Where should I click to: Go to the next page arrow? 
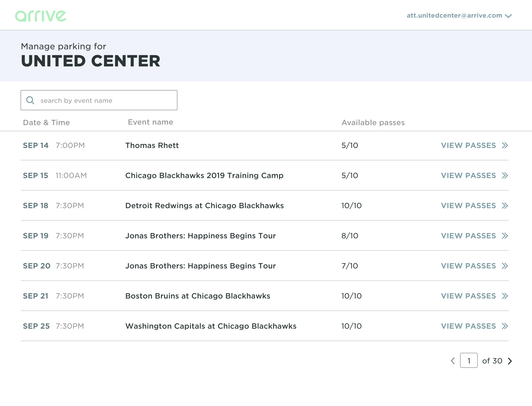(x=510, y=361)
